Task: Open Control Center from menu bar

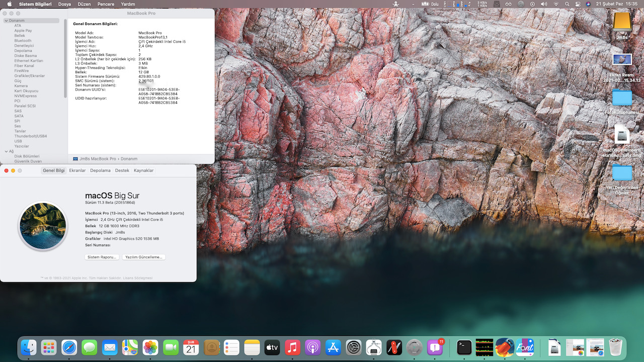Action: pos(578,4)
